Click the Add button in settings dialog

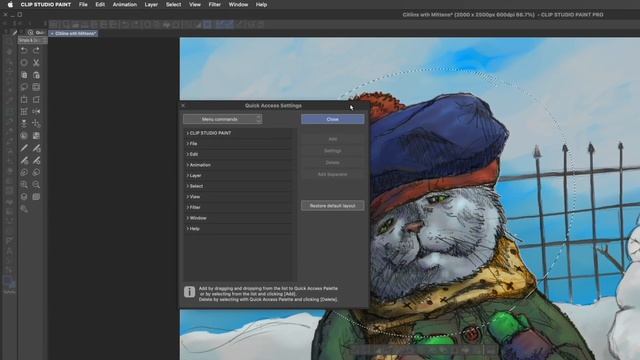click(x=333, y=139)
